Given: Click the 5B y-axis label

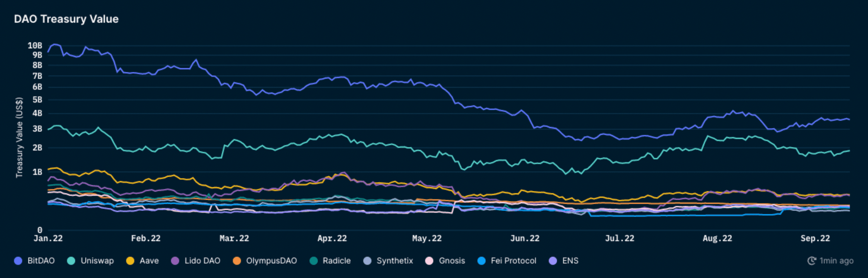Looking at the screenshot, I should point(37,100).
